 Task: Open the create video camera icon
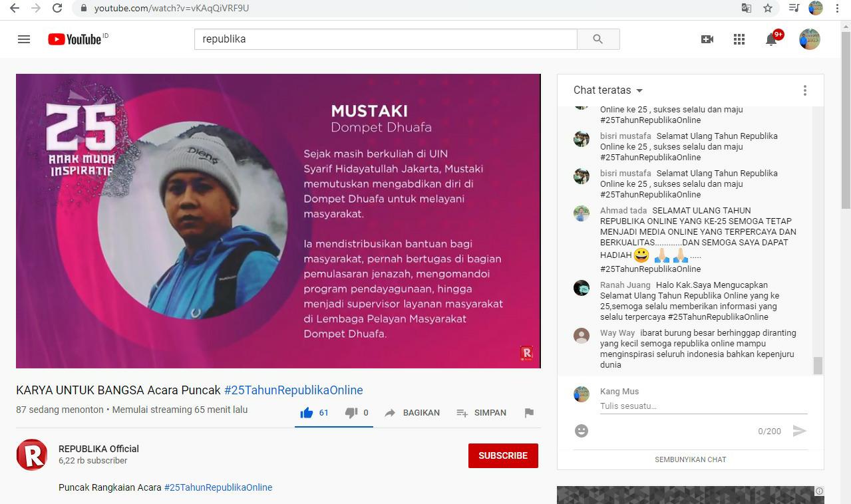click(x=707, y=39)
